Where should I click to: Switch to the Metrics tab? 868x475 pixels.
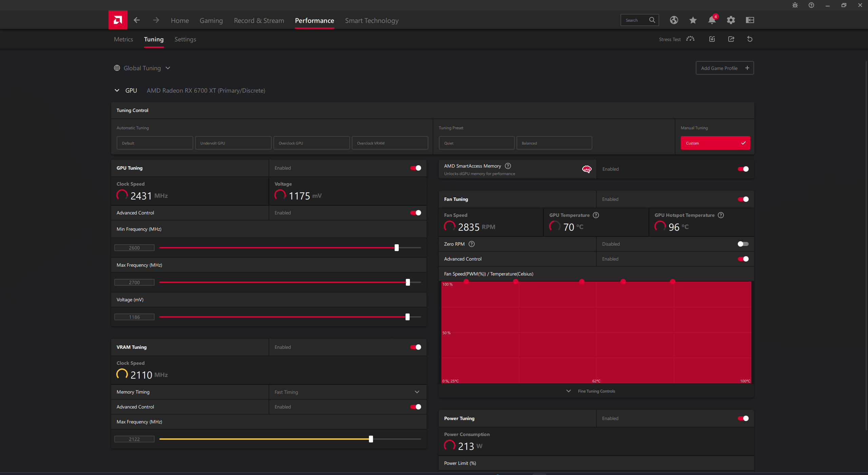123,39
